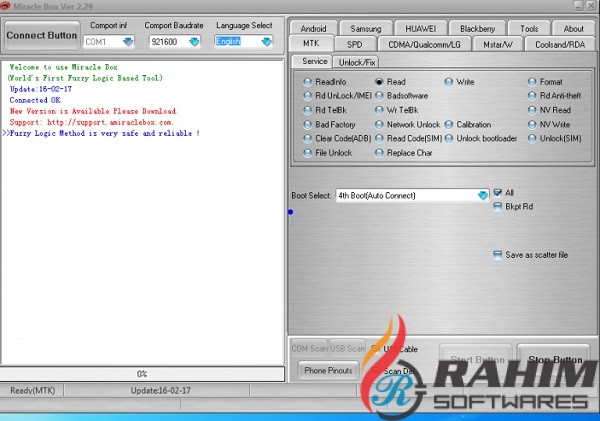Open the Coolsand/RDA tab
Viewport: 600px width, 421px height.
[560, 44]
